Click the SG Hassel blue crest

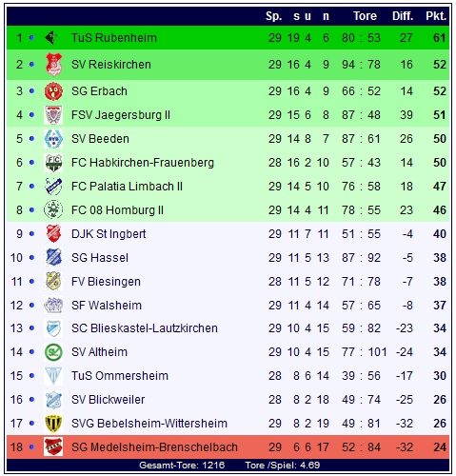tap(53, 258)
